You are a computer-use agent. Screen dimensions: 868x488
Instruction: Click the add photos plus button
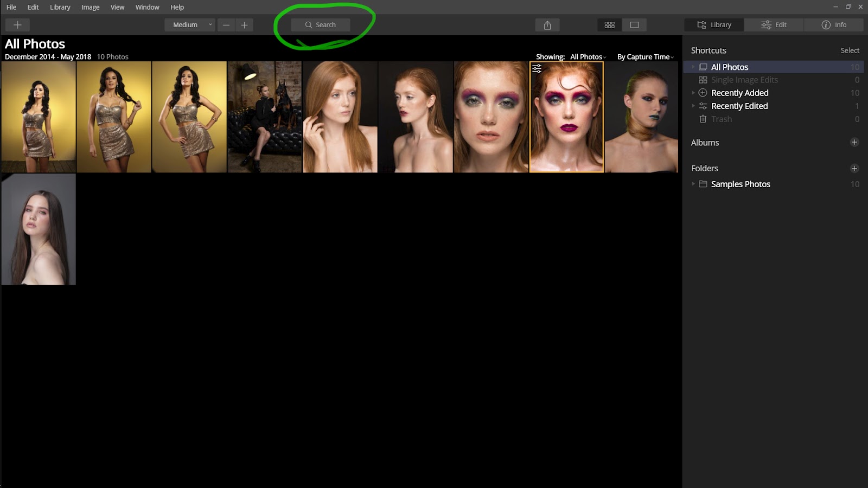click(17, 25)
